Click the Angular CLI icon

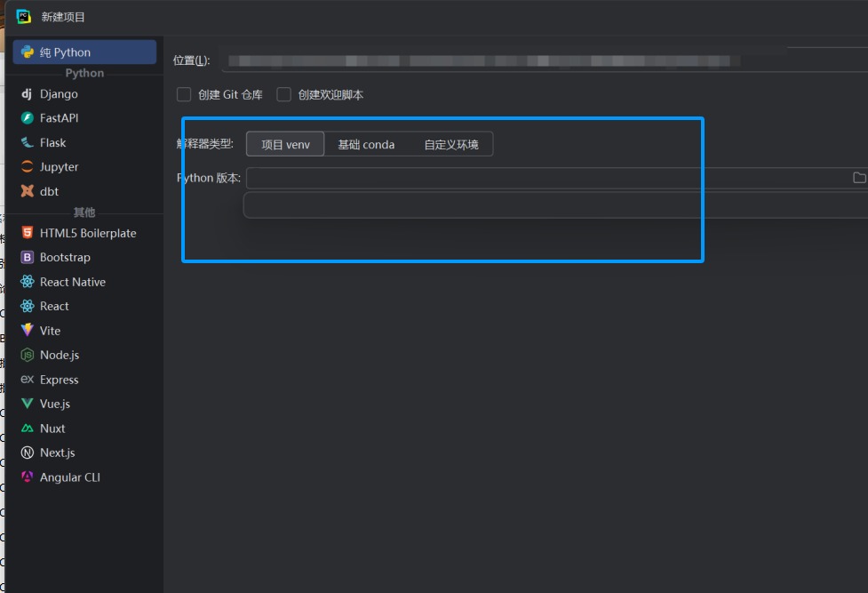coord(28,477)
